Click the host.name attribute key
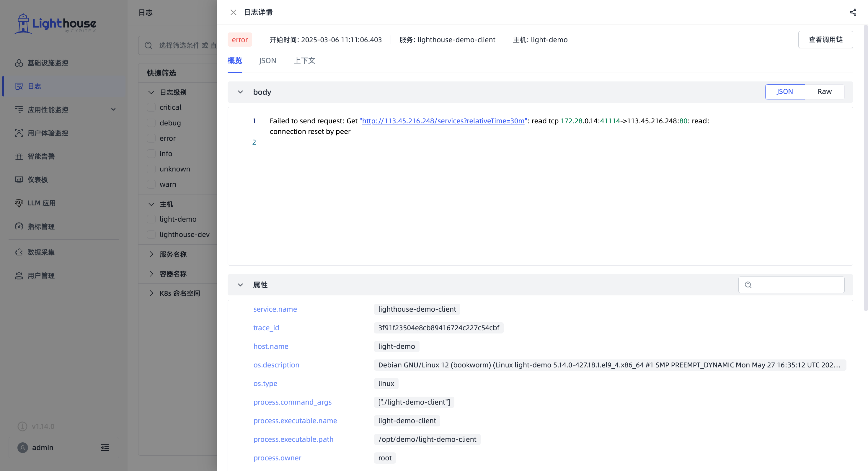868x471 pixels. [x=271, y=346]
